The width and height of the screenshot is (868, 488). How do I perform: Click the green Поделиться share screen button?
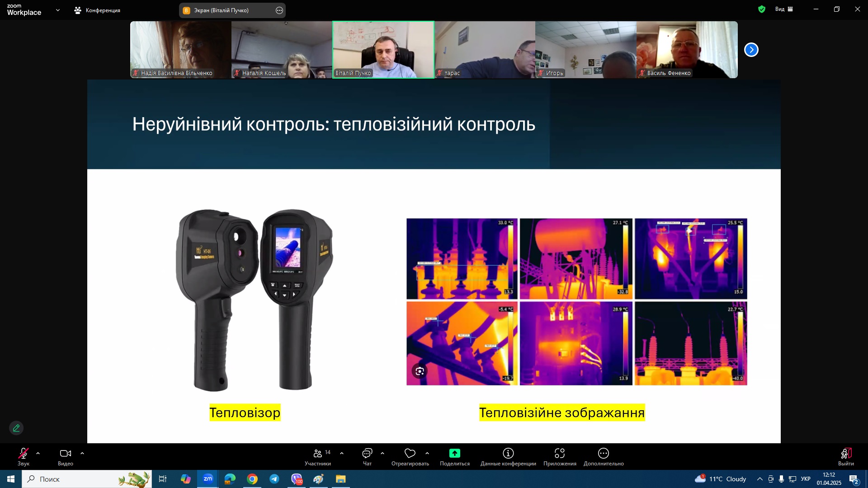pyautogui.click(x=454, y=454)
